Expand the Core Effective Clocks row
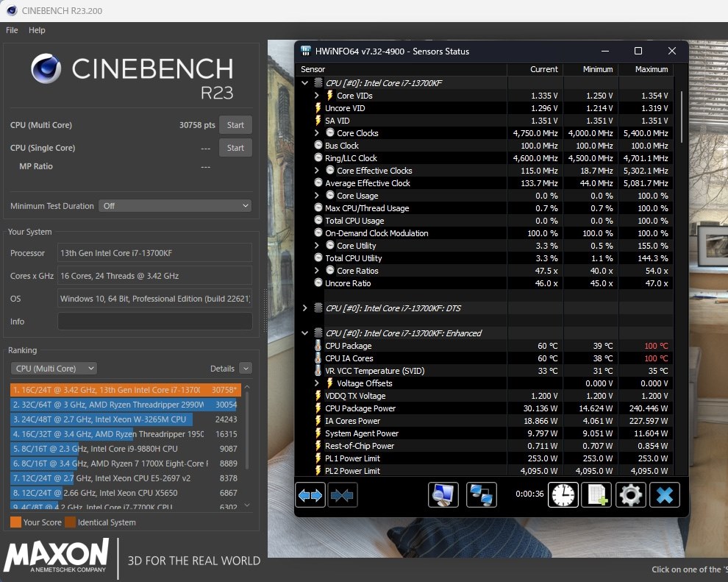The width and height of the screenshot is (728, 582). pos(317,171)
